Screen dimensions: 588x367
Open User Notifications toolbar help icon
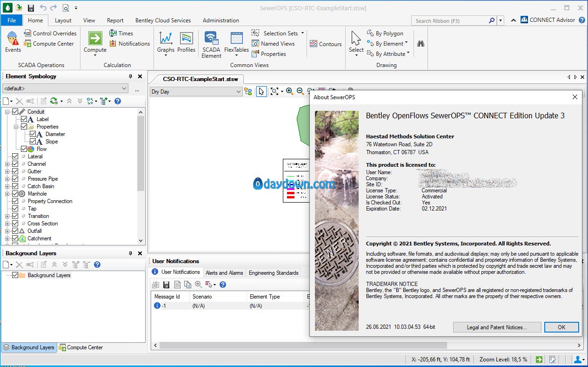coord(222,285)
